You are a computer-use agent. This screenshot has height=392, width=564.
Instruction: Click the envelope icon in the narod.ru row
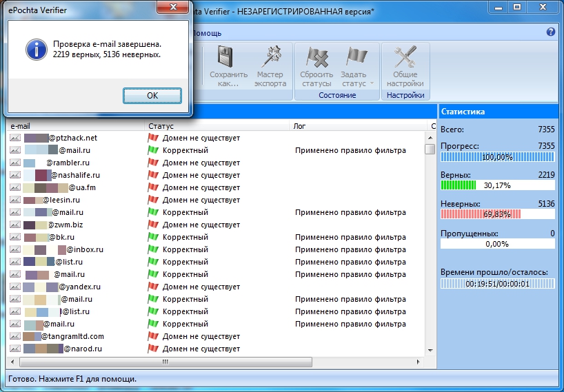[x=15, y=349]
